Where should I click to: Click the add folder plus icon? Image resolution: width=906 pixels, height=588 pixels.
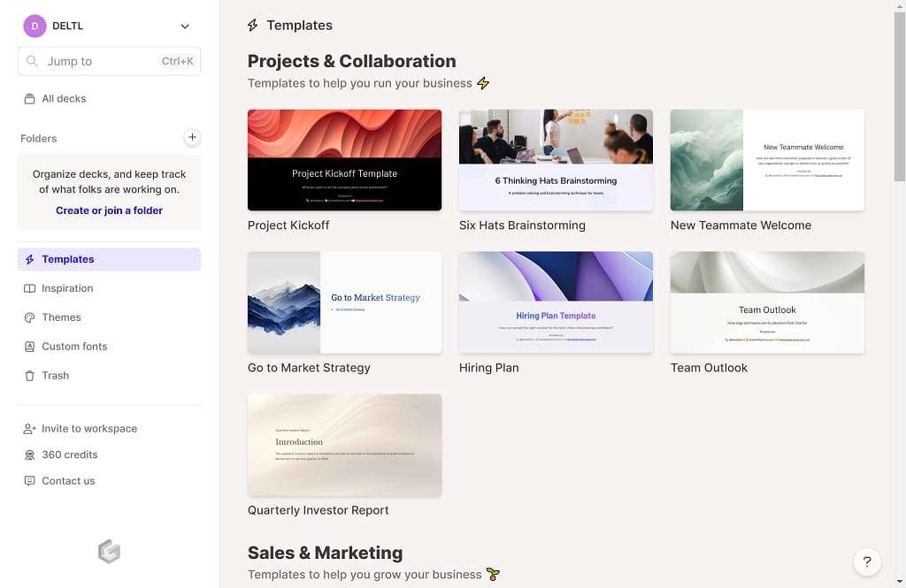point(192,138)
